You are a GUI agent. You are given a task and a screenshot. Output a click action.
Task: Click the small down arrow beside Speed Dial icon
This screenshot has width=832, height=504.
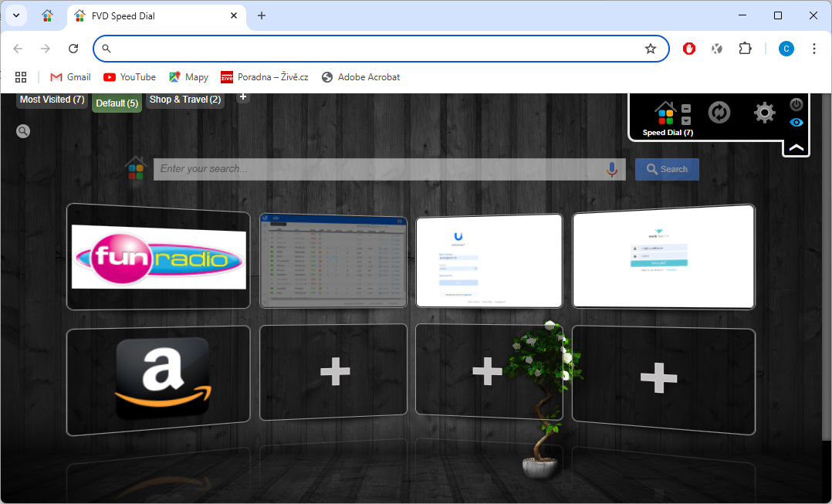686,120
